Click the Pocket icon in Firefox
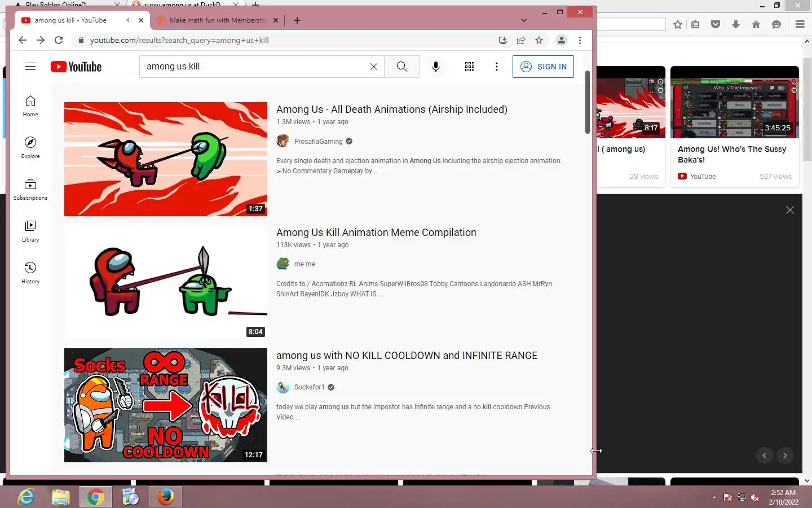Viewport: 812px width, 508px height. (716, 24)
